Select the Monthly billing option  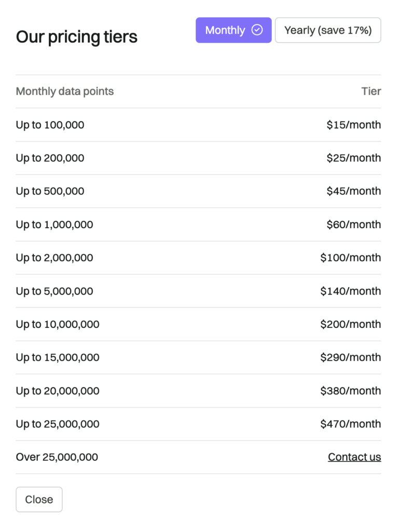[226, 30]
